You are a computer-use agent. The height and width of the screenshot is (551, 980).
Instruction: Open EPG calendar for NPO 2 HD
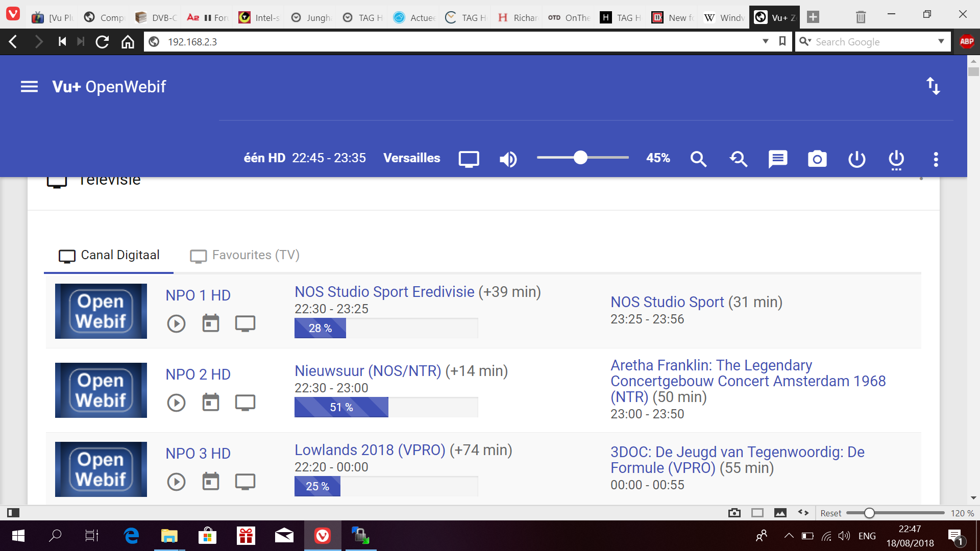point(210,403)
